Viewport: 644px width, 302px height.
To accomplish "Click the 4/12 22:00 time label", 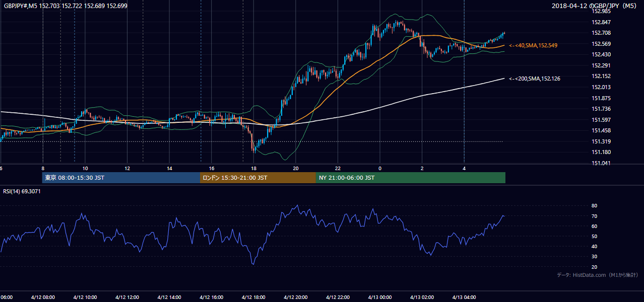I will [338, 297].
